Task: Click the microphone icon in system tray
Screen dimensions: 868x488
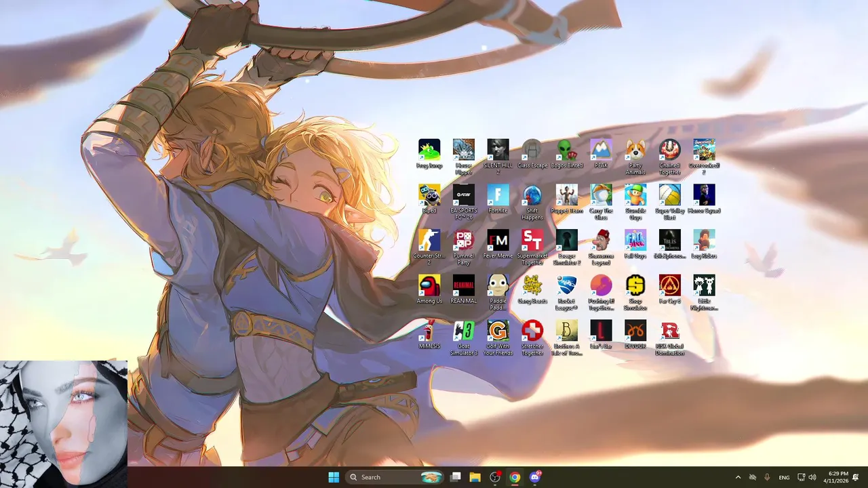Action: tap(767, 477)
